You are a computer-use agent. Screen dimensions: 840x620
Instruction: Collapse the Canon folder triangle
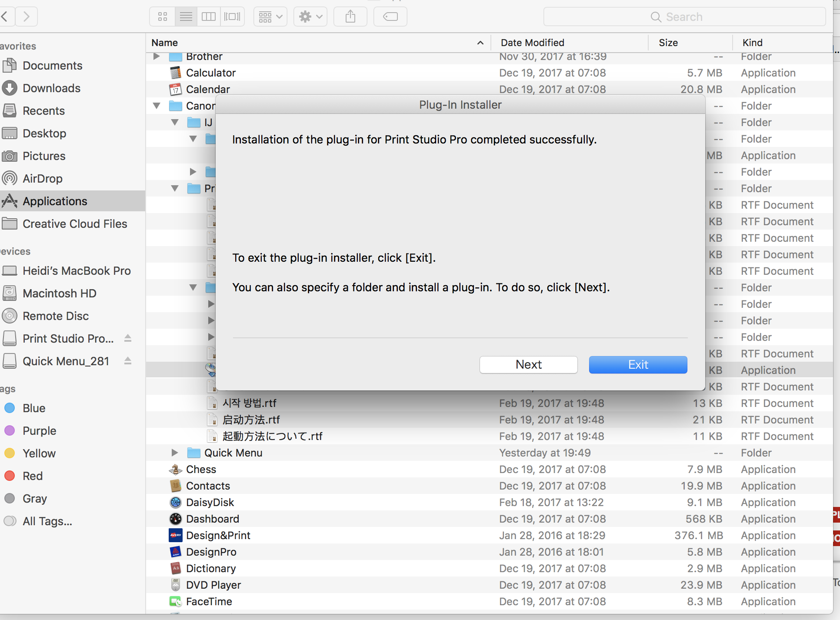[157, 106]
